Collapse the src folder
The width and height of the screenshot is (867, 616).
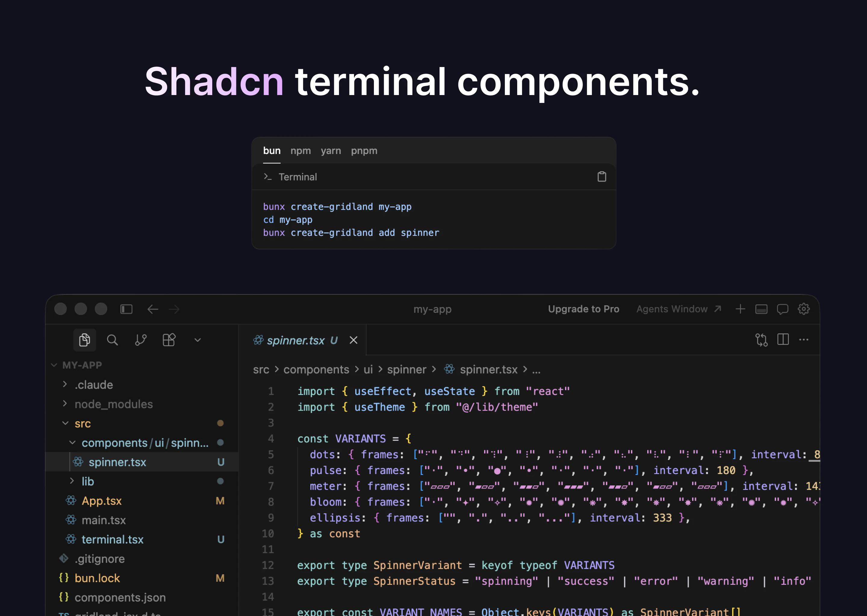[x=82, y=423]
